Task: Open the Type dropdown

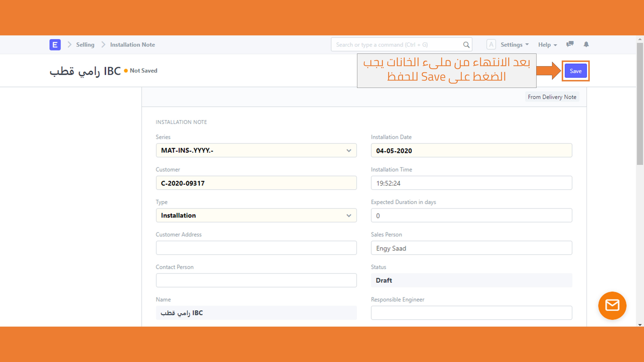Action: 256,215
